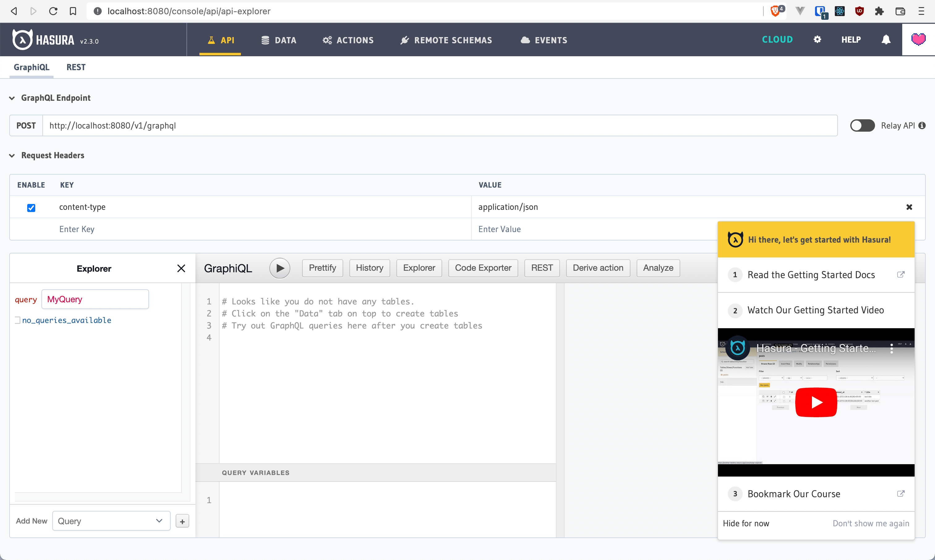Open the API tab with the flask icon
935x560 pixels.
(220, 40)
